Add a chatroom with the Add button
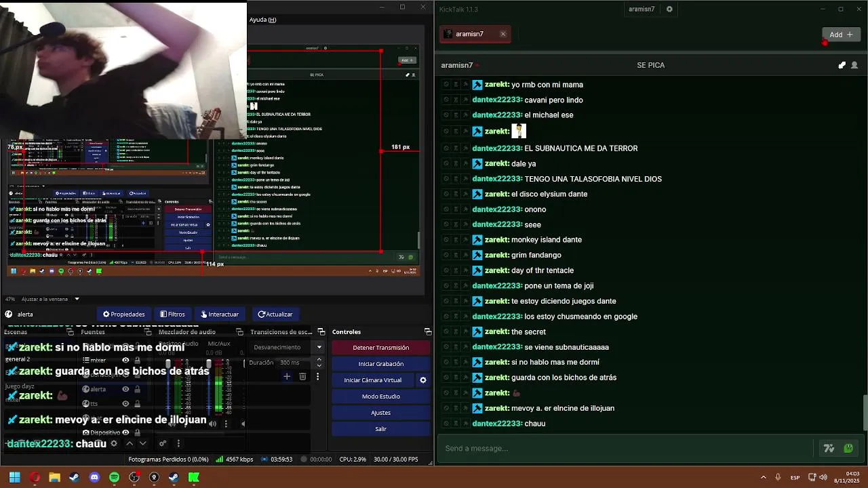Image resolution: width=868 pixels, height=488 pixels. [841, 35]
